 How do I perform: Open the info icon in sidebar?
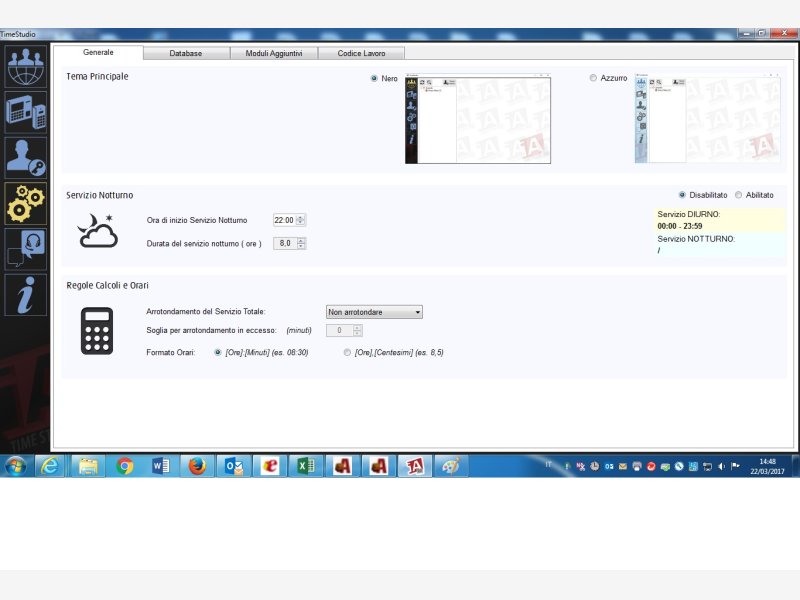click(25, 295)
